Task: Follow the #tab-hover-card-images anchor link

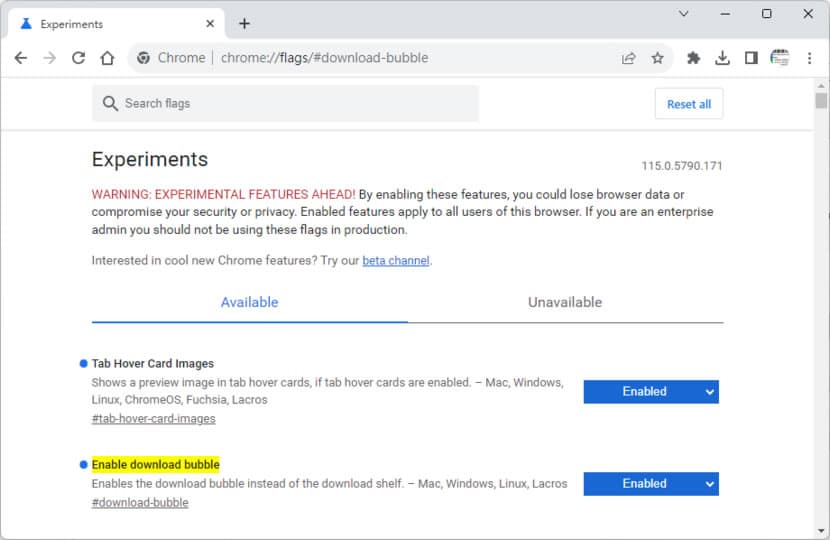Action: (x=154, y=419)
